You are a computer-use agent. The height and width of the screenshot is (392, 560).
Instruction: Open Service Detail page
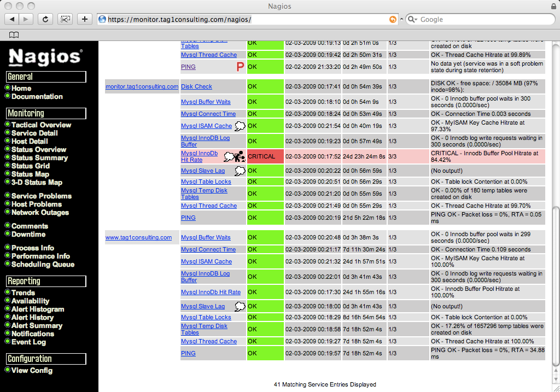tap(34, 133)
